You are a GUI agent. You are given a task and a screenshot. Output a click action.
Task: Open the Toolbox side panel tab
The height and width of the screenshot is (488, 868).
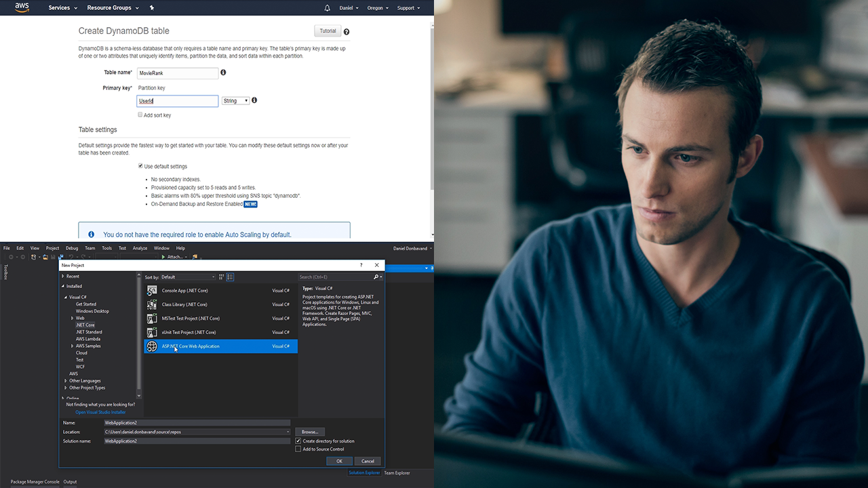coord(5,271)
